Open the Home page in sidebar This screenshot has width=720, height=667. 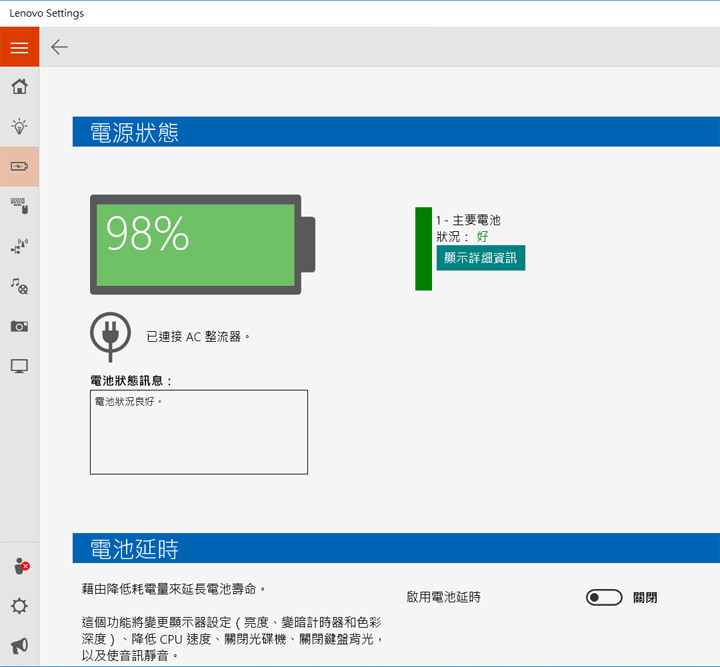click(19, 87)
